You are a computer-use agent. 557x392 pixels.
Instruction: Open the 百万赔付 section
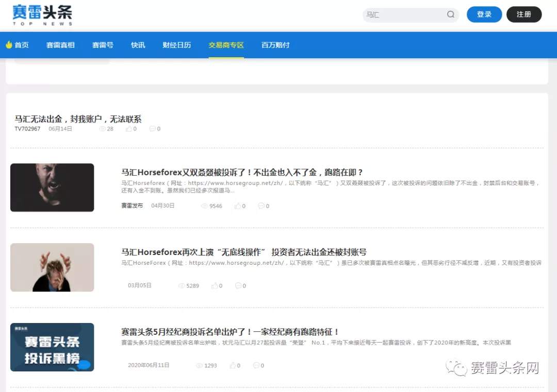(275, 45)
